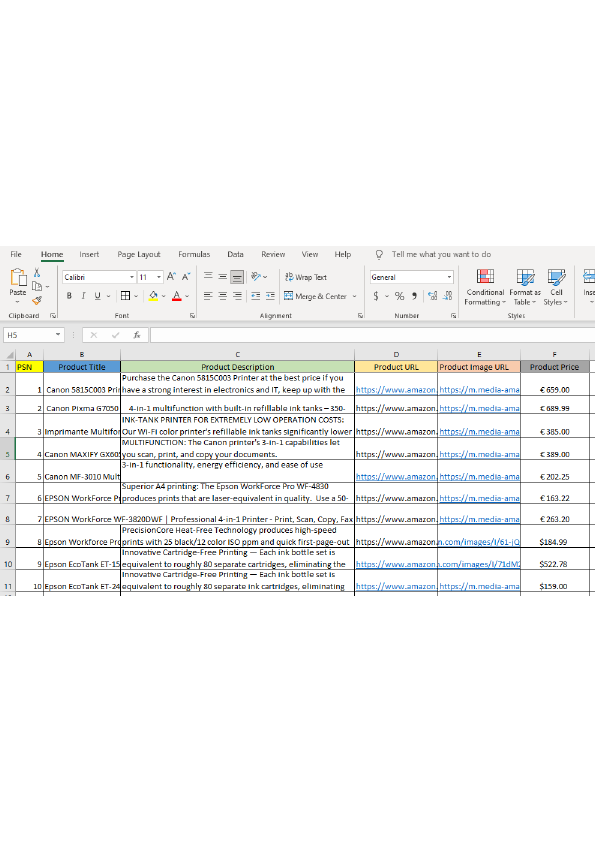Toggle Bold formatting

69,296
